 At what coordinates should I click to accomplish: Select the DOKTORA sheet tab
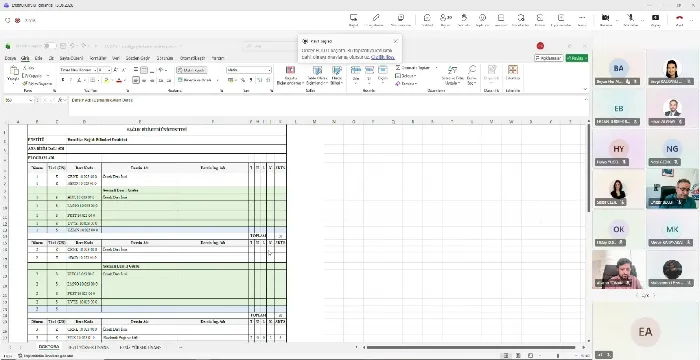[x=49, y=347]
